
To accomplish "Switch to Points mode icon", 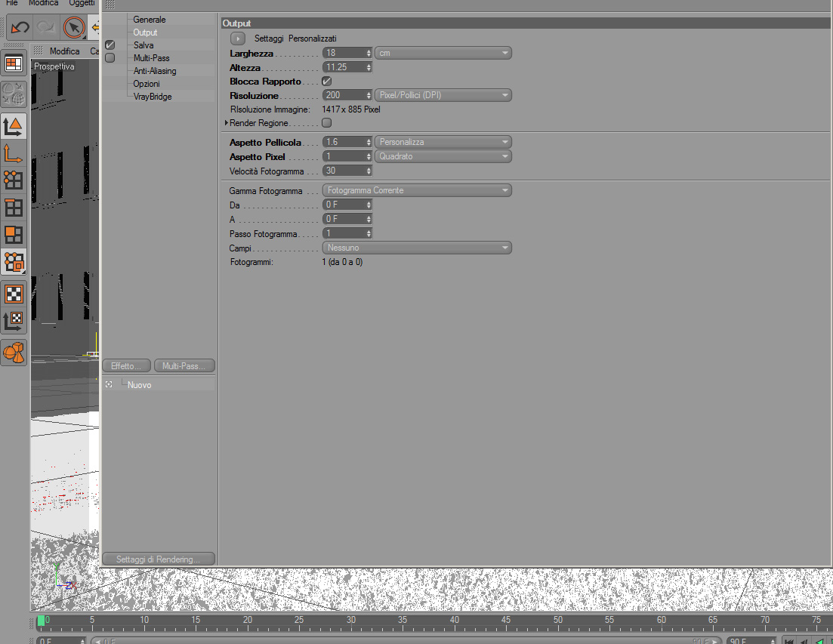I will [14, 180].
